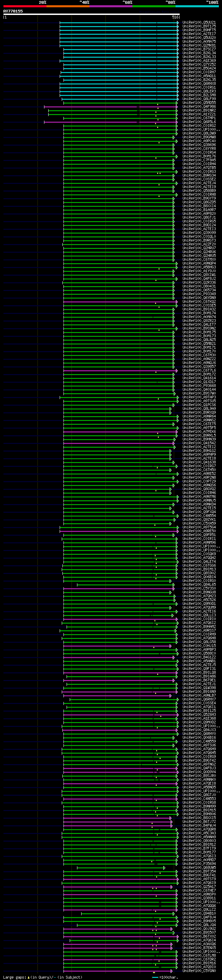
Task: Select the UniRef100_C4N554 label
Action: 199,516
